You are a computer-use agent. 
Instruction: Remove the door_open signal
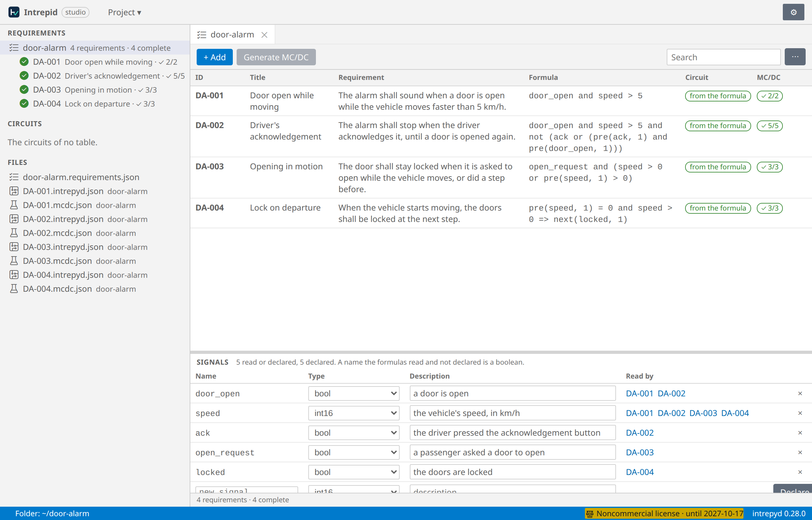point(800,393)
